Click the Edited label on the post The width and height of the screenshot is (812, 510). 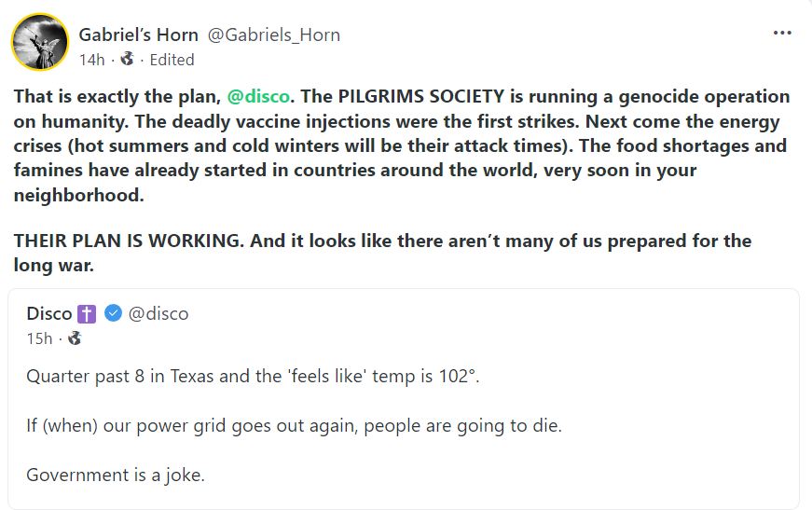[172, 60]
